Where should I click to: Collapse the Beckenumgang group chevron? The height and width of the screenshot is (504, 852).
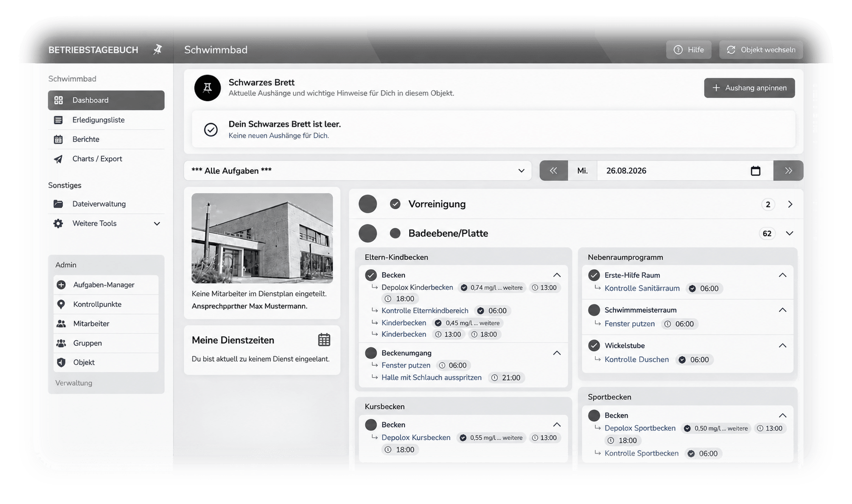[557, 353]
